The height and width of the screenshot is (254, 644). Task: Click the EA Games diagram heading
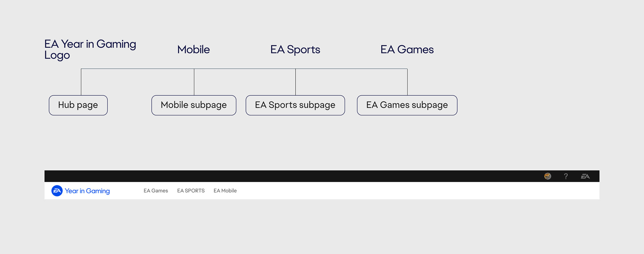click(x=407, y=49)
